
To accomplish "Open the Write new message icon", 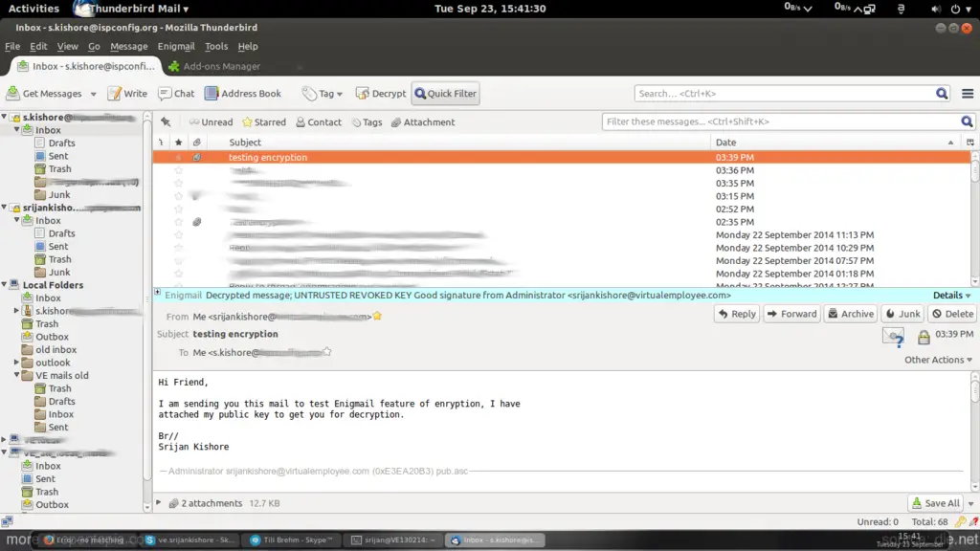I will click(115, 93).
